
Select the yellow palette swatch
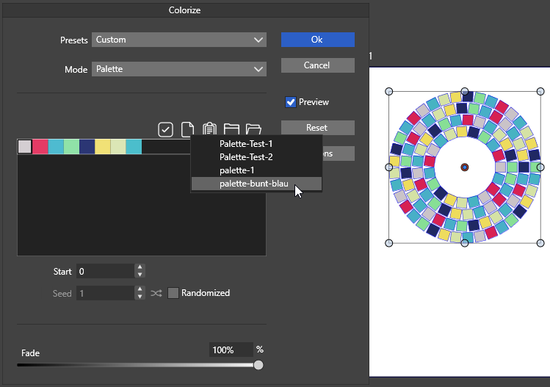pyautogui.click(x=103, y=147)
